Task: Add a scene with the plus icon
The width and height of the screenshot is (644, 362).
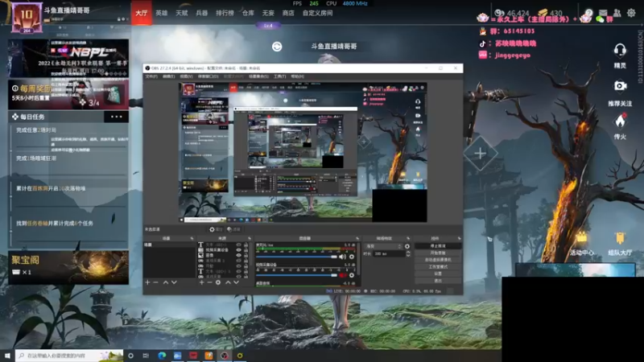Action: click(x=147, y=282)
